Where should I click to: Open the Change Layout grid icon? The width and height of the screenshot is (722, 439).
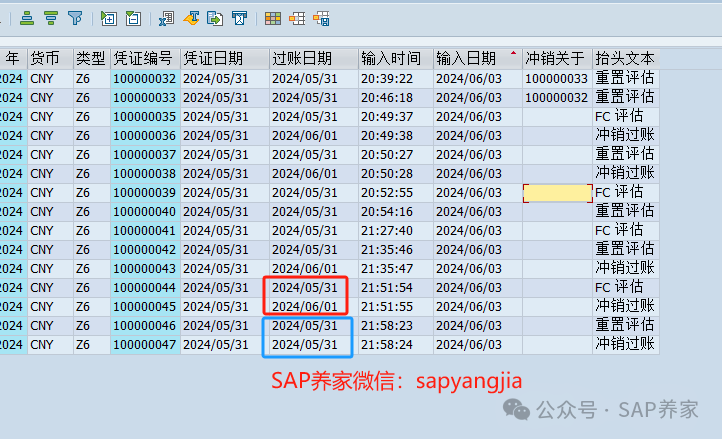coord(273,19)
